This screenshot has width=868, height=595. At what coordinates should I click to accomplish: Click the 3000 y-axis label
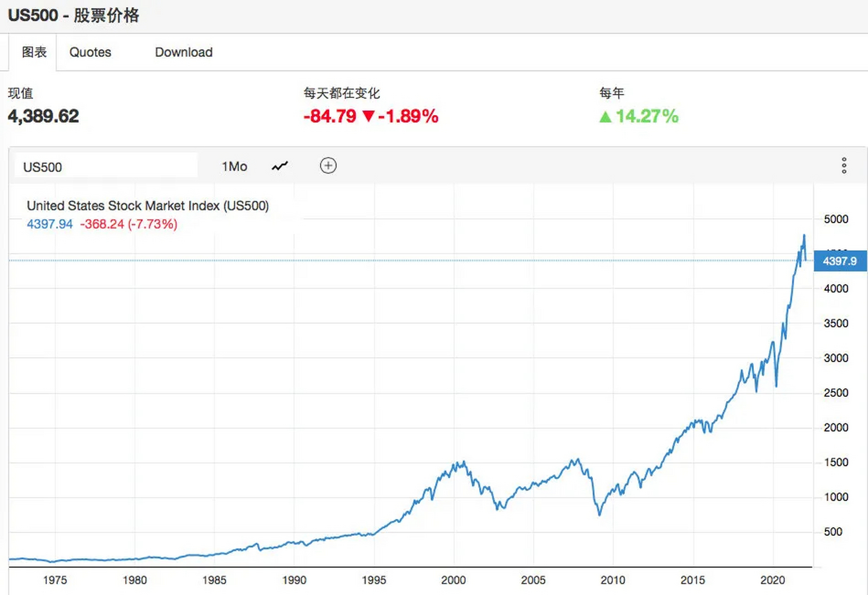pos(836,358)
